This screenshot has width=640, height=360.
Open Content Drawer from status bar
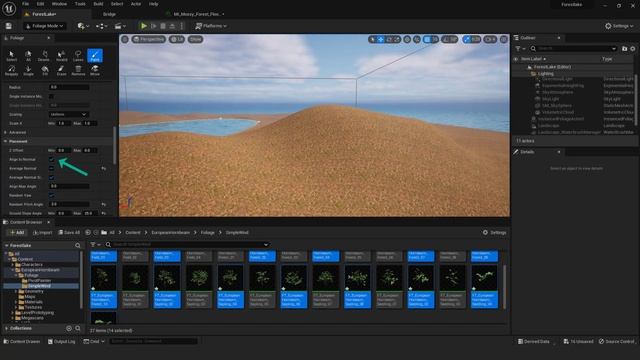pos(22,341)
